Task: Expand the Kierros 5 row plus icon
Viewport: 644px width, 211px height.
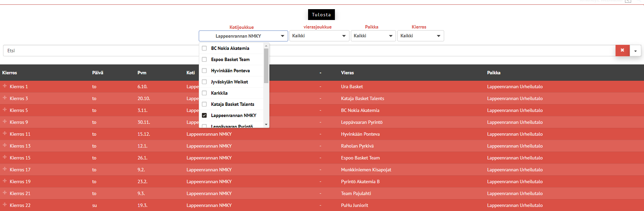Action: point(5,110)
